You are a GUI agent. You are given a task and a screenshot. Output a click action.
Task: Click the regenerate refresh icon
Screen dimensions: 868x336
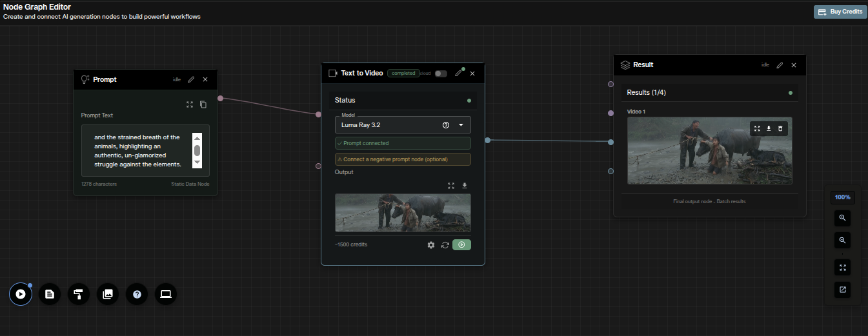[x=445, y=245]
